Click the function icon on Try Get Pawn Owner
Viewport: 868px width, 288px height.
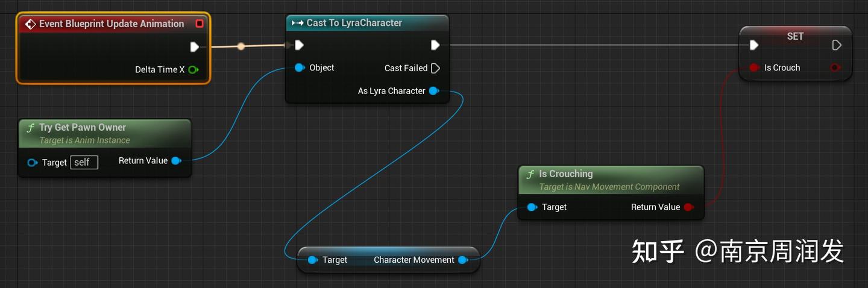point(31,128)
